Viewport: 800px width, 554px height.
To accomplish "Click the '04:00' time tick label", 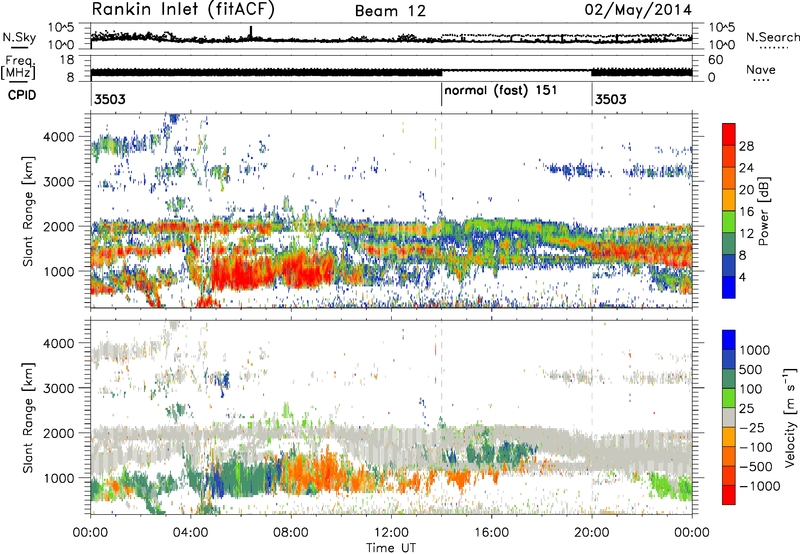I will click(x=191, y=533).
